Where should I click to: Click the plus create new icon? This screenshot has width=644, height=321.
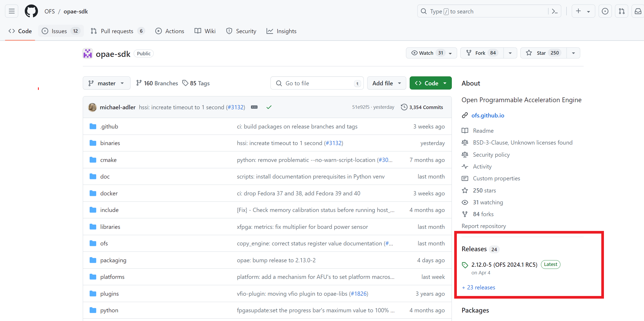(578, 11)
